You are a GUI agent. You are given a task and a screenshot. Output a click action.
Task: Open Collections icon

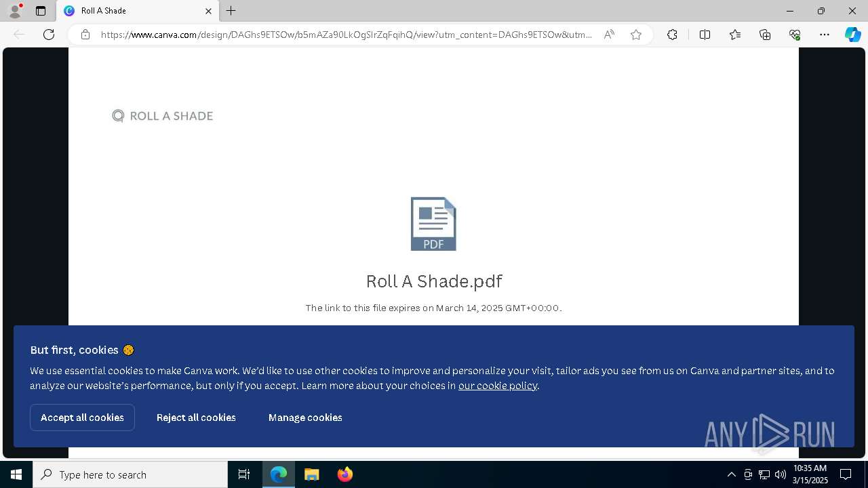coord(765,35)
